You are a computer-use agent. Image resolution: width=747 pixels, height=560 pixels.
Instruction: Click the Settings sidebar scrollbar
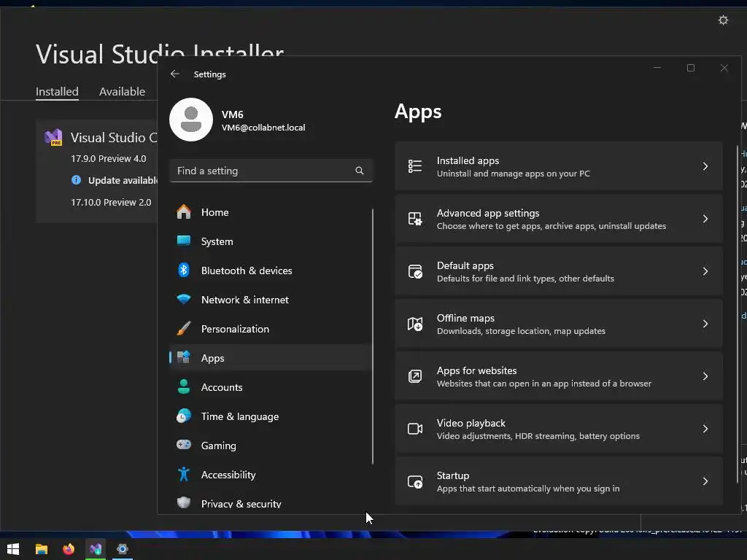pyautogui.click(x=373, y=336)
